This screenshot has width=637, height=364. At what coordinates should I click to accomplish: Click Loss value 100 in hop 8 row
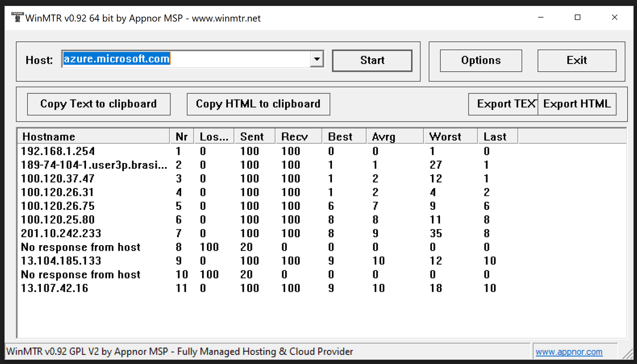point(209,247)
